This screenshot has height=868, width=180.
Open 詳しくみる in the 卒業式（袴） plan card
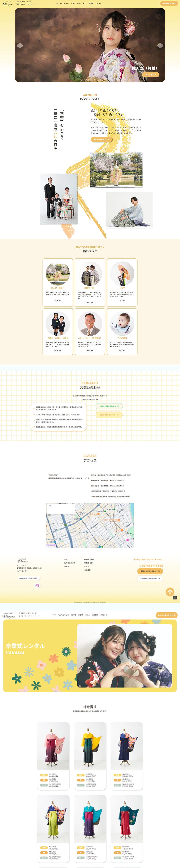90,302
